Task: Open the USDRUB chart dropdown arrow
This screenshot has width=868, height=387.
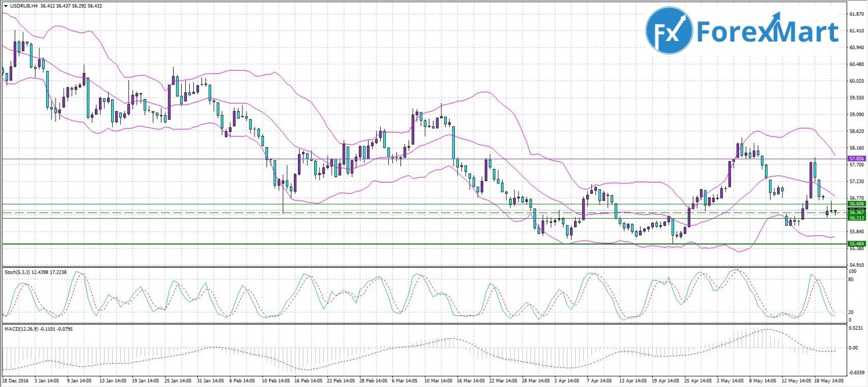Action: [5, 6]
